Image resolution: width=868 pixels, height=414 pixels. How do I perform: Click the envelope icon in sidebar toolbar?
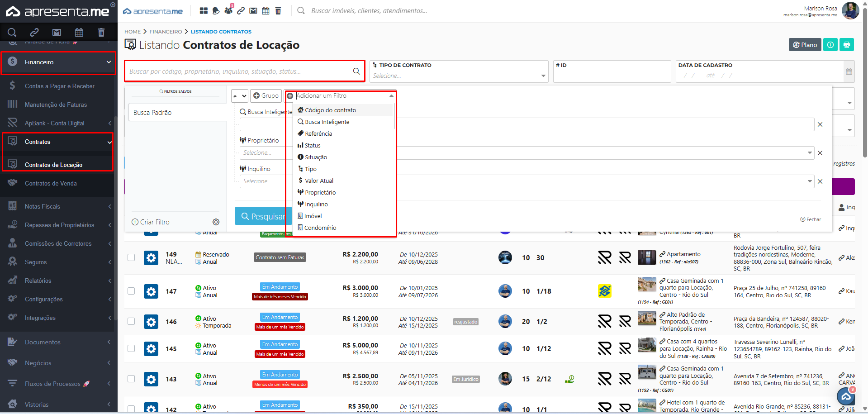pos(57,32)
